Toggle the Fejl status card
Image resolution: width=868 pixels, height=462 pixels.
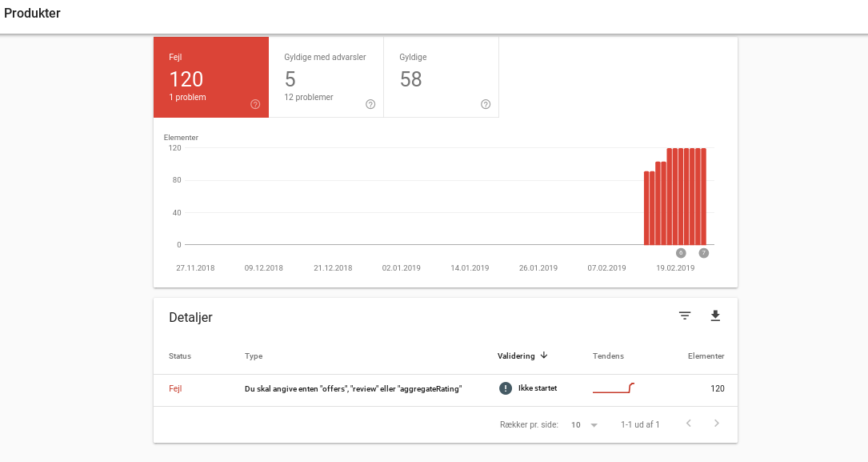pyautogui.click(x=210, y=77)
